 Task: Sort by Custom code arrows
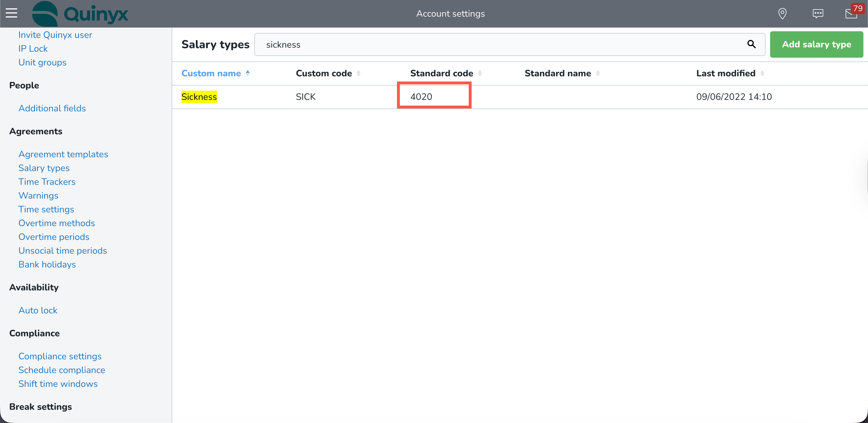tap(359, 73)
